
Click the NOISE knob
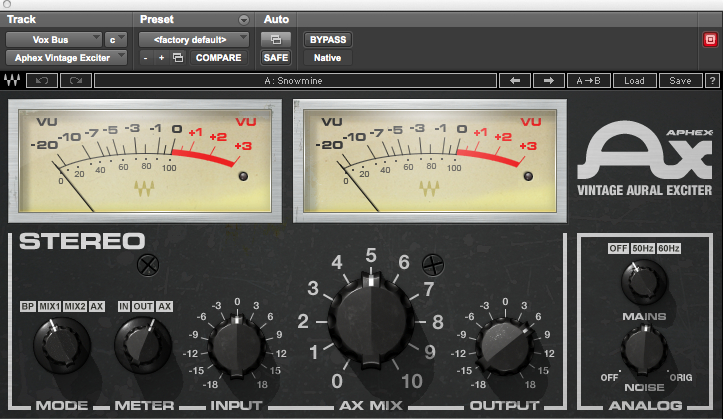644,349
